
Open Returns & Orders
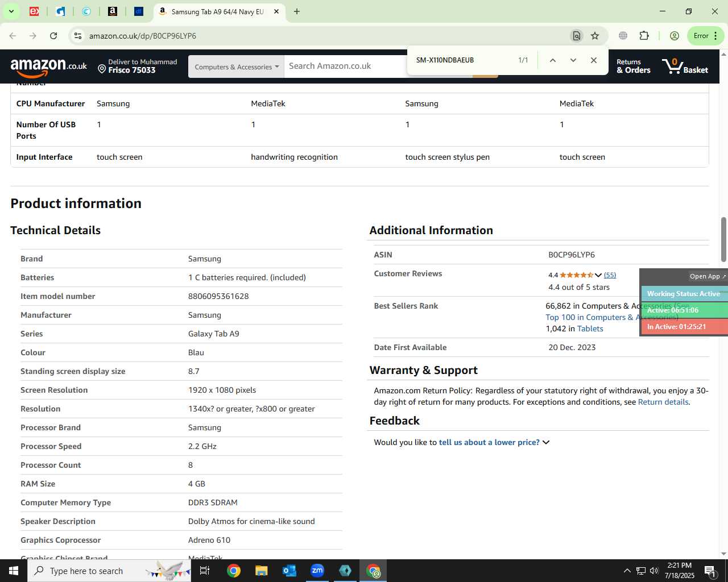(633, 66)
